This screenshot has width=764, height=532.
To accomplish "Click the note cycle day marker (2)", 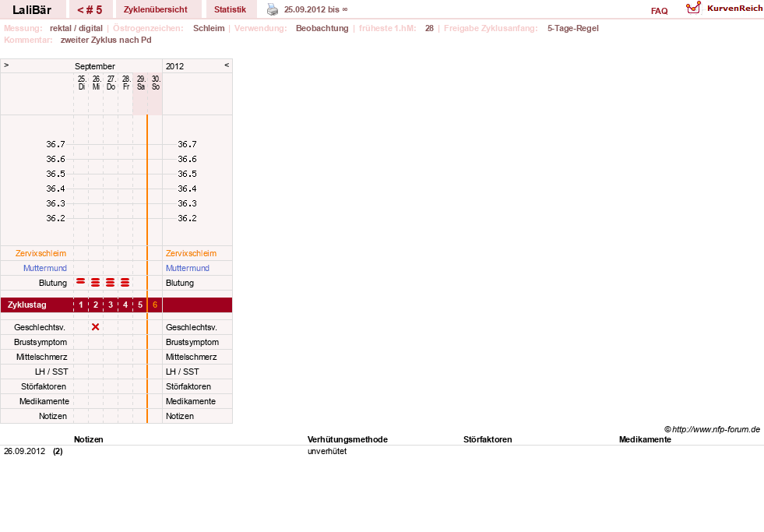I will 58,451.
